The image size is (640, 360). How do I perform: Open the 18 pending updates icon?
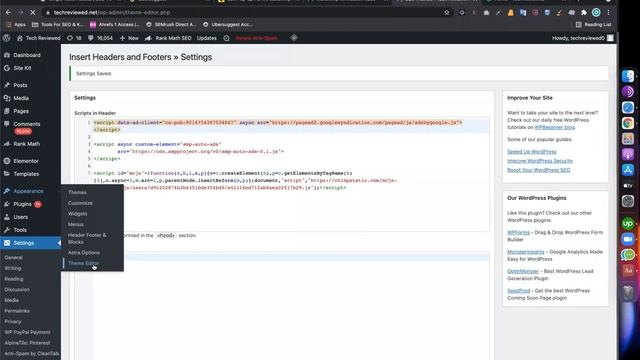pyautogui.click(x=74, y=38)
